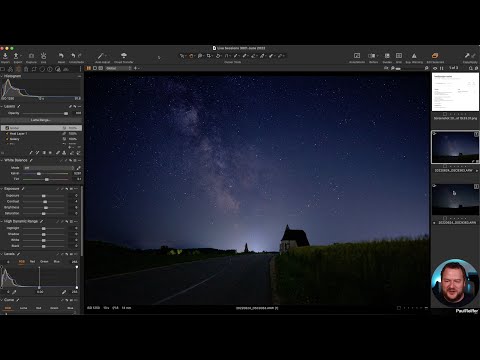Select the draw mask brush in Layers
The height and width of the screenshot is (360, 480).
pos(31,153)
